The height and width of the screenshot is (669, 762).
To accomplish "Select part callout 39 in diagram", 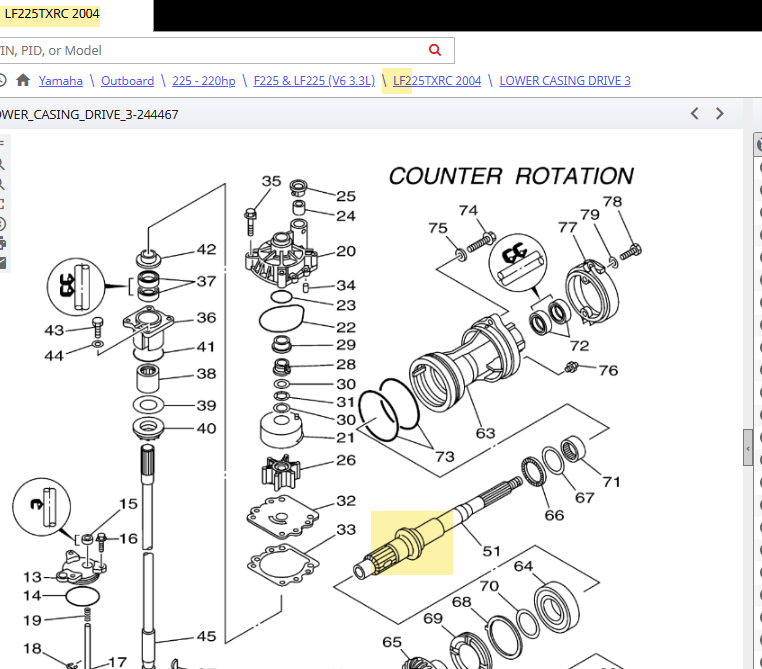I will click(207, 406).
